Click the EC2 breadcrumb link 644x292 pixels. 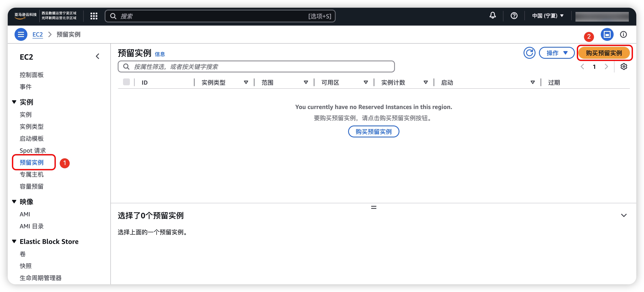37,34
